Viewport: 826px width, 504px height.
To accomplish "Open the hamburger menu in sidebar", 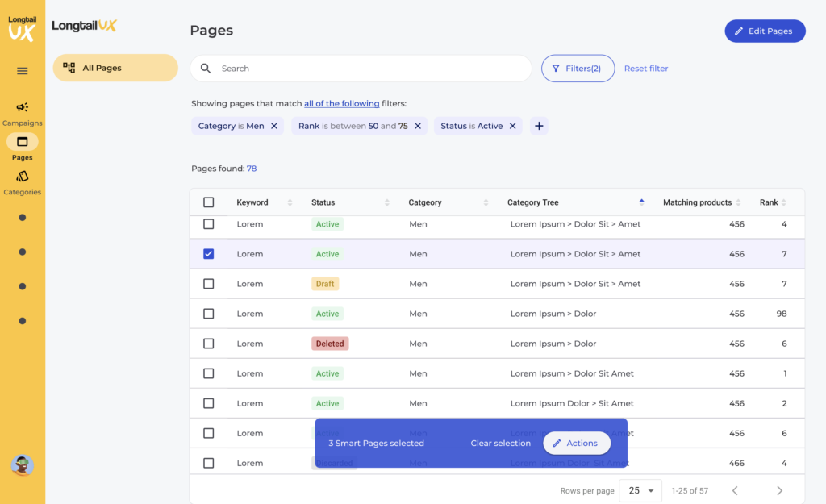I will click(23, 71).
